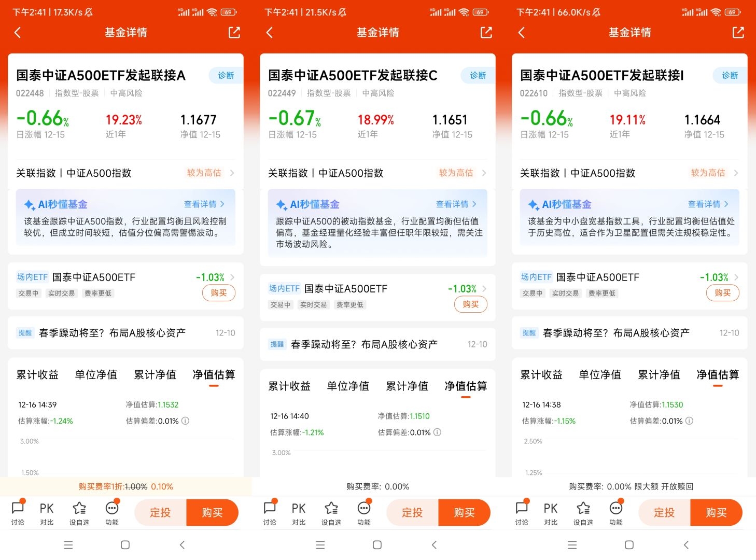Tap 诊断 button for 联接I fund
The height and width of the screenshot is (560, 756).
[x=730, y=76]
